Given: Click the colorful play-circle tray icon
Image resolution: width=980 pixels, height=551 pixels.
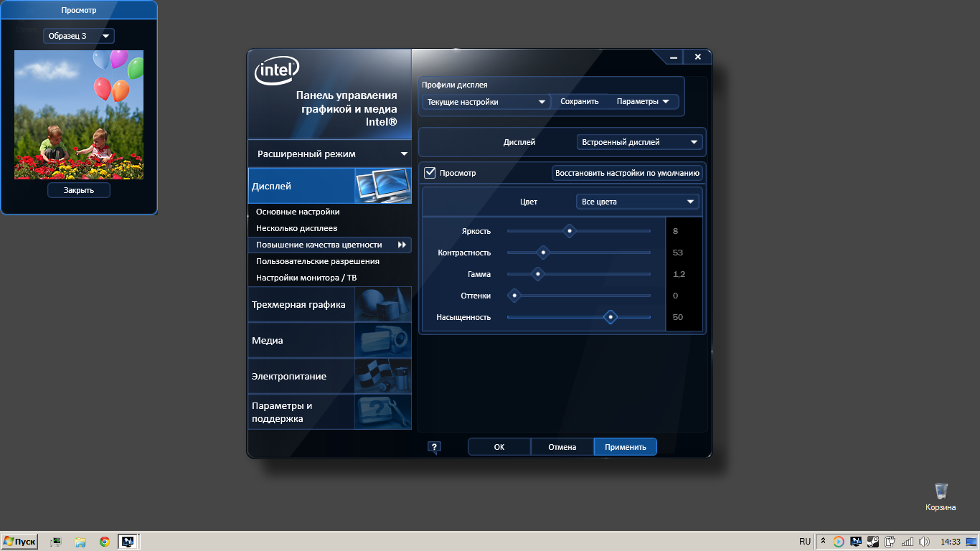Looking at the screenshot, I should [x=838, y=542].
